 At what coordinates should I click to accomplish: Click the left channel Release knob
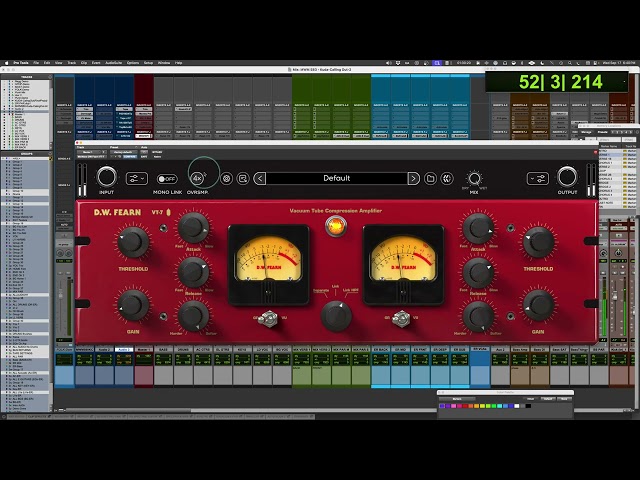193,272
